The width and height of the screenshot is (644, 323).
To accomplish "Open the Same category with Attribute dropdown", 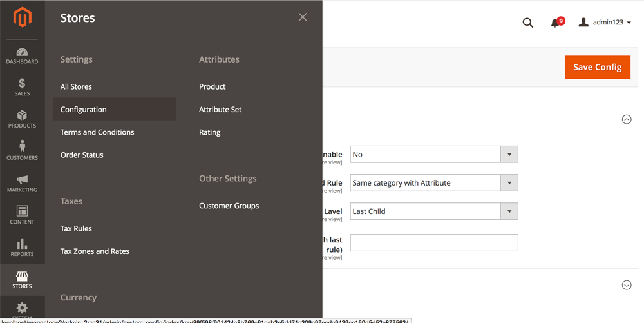I will point(433,183).
